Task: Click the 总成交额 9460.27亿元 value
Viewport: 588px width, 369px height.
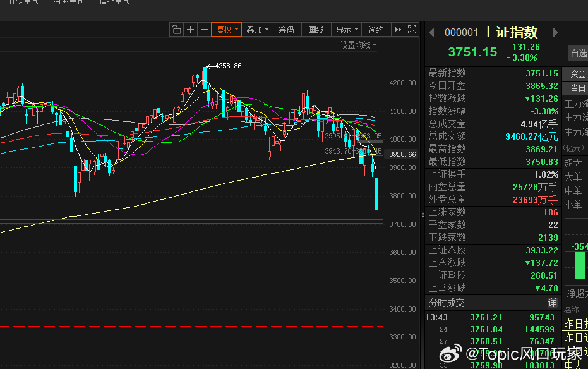Action: coord(531,136)
